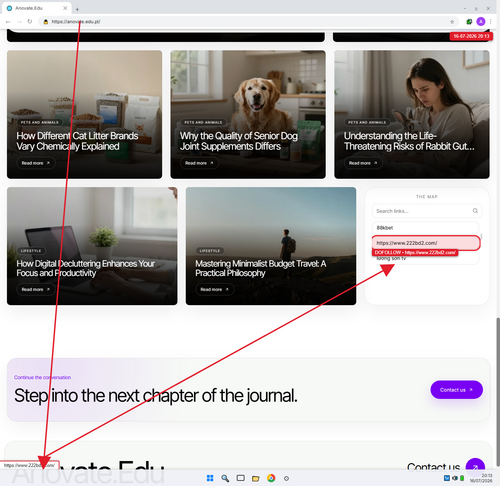Open Understanding Rabbit Gut risks title
The height and width of the screenshot is (486, 500).
point(409,141)
